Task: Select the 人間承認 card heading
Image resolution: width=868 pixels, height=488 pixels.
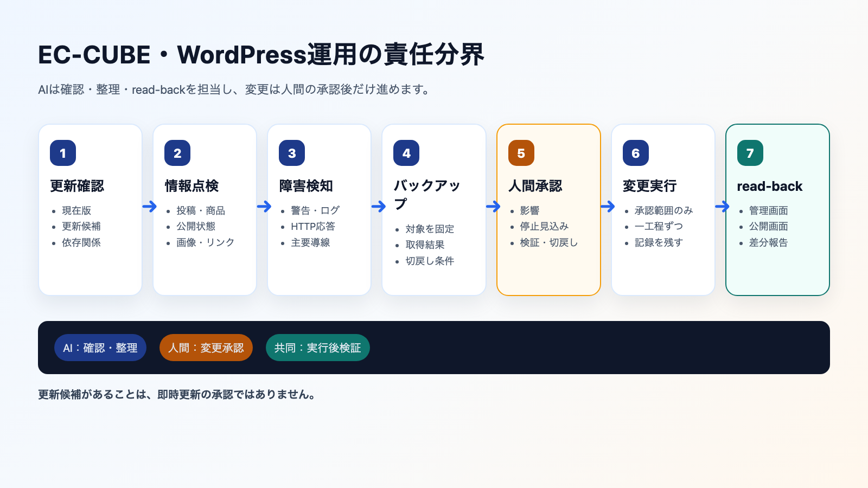Action: click(535, 186)
